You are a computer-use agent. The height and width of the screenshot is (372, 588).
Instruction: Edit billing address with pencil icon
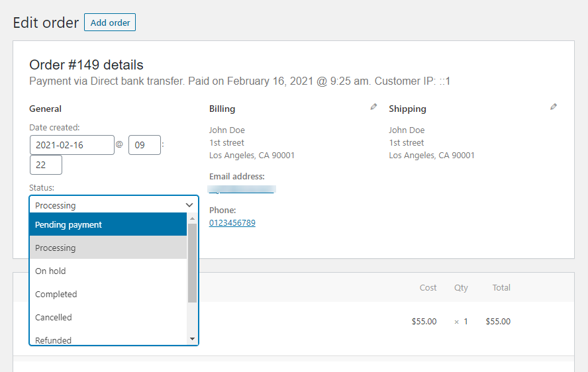(373, 107)
